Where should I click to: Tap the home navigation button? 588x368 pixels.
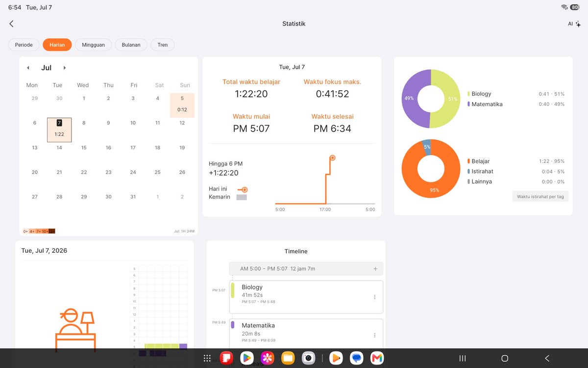(505, 358)
